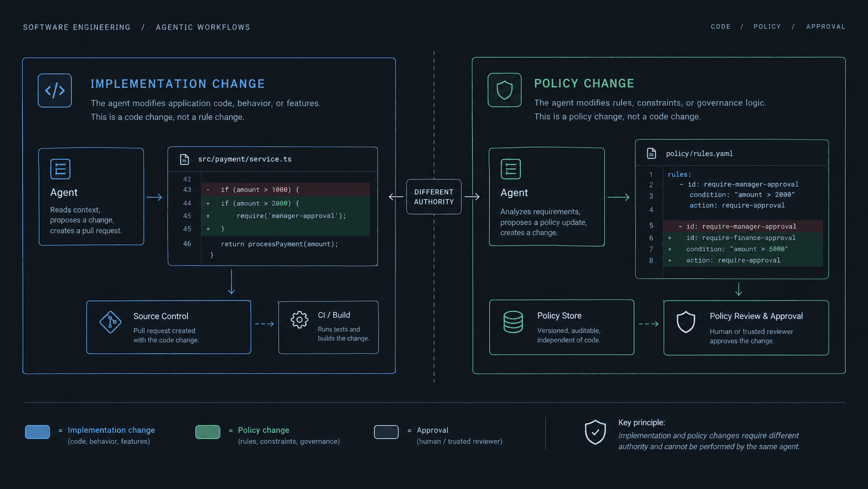The width and height of the screenshot is (868, 489).
Task: Click 'Human or trusted reviewer approves the change' text
Action: 751,336
